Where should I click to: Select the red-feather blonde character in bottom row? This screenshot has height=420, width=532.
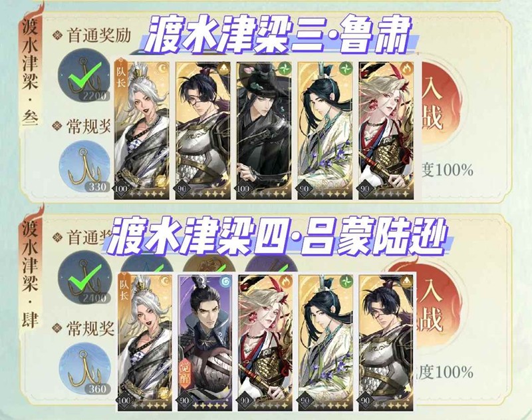pyautogui.click(x=265, y=342)
